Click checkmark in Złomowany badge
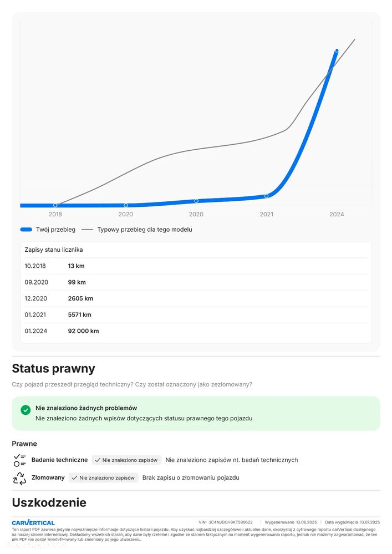This screenshot has height=554, width=392. click(x=74, y=477)
